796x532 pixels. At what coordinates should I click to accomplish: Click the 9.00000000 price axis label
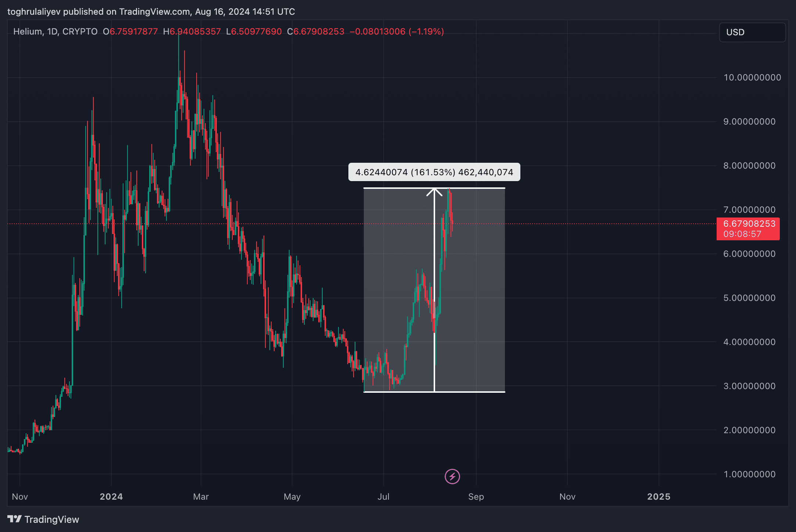click(x=749, y=122)
